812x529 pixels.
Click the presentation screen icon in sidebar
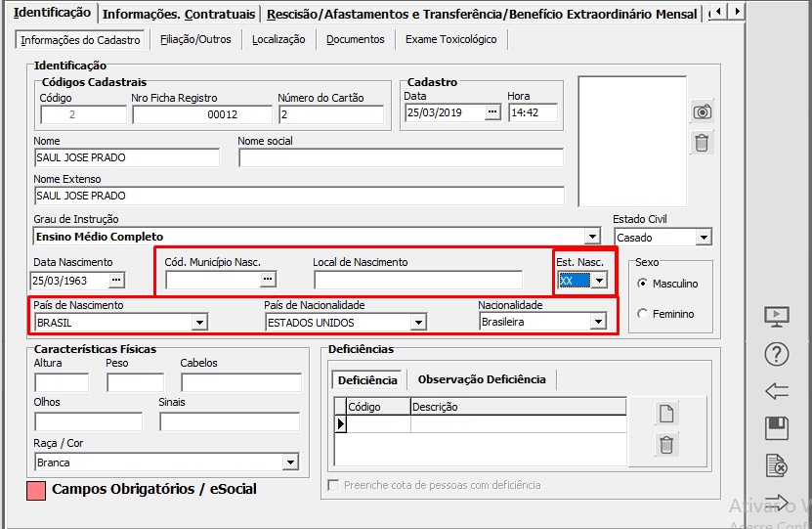[777, 316]
